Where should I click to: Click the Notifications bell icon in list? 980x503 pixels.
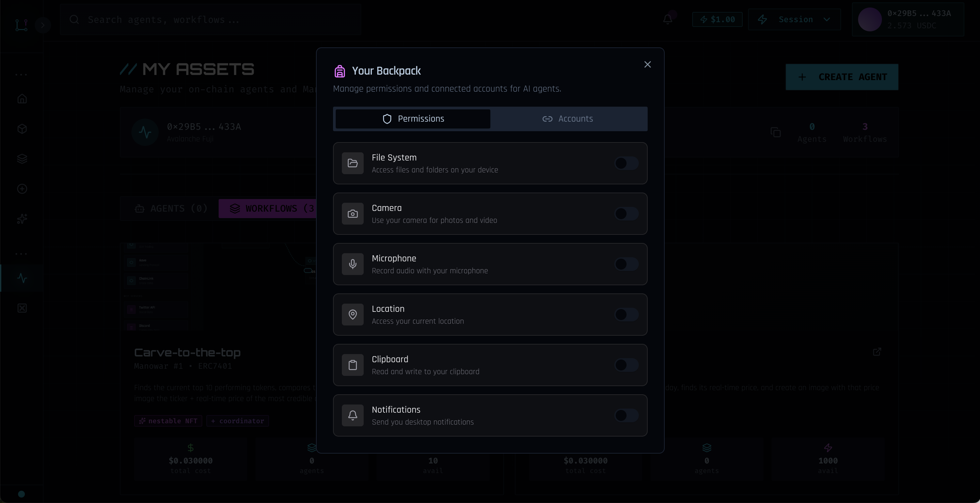353,415
